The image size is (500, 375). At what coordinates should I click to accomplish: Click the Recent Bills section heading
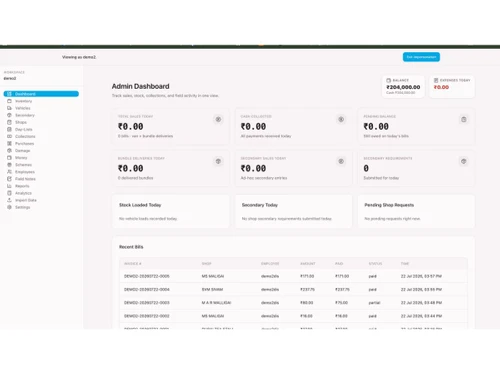click(131, 247)
